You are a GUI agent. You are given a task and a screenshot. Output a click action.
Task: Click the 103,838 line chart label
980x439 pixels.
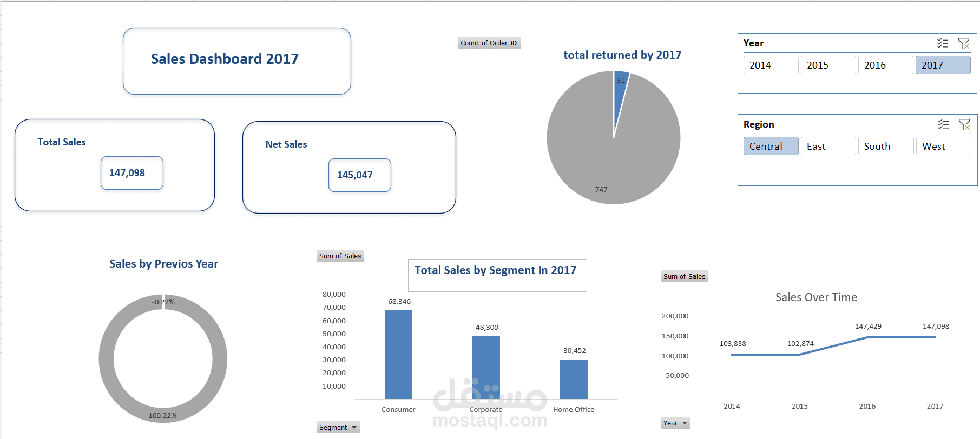click(x=733, y=343)
